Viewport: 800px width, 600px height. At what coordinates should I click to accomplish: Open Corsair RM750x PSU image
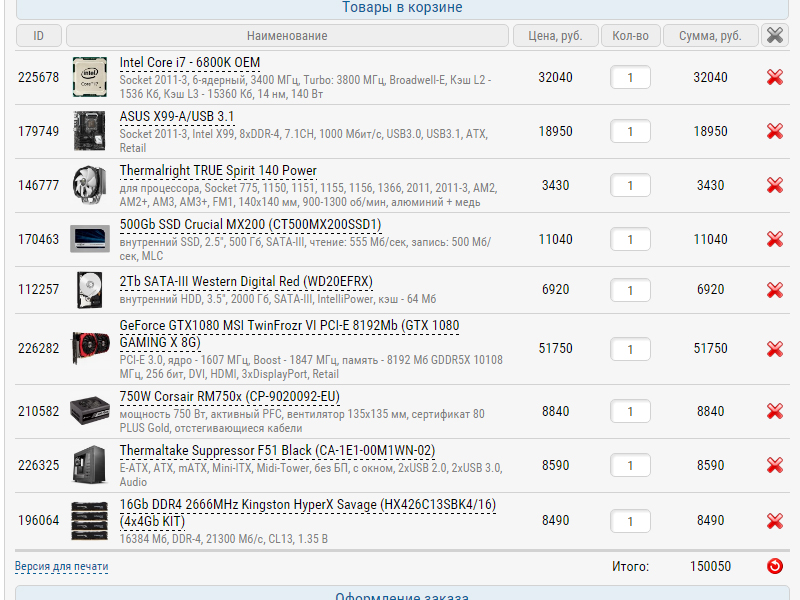(x=90, y=411)
